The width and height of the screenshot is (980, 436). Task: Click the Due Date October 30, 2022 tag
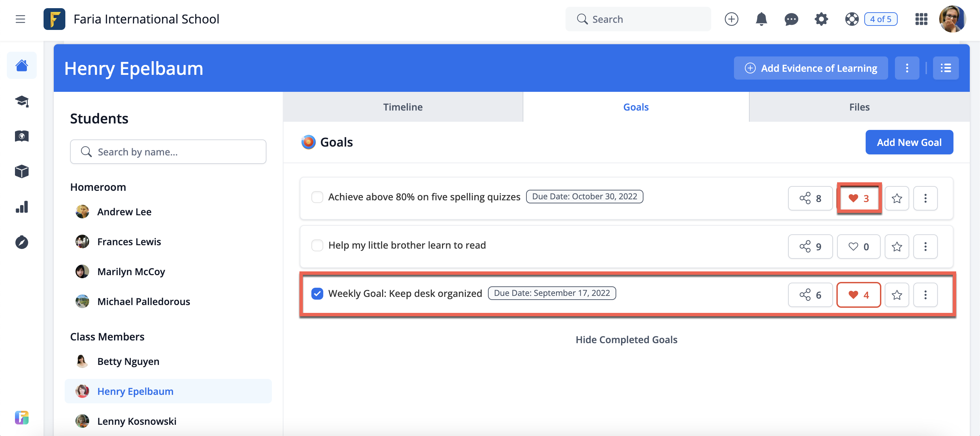(x=584, y=197)
